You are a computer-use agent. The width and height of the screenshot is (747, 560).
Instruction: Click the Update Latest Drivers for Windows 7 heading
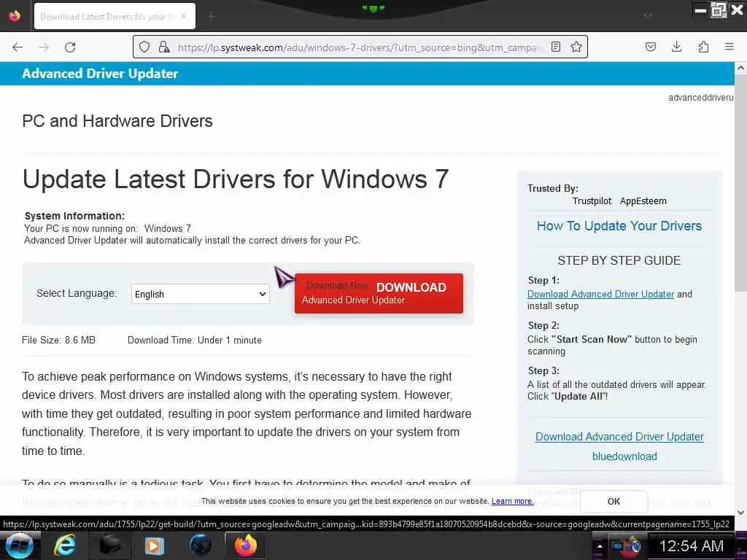pyautogui.click(x=236, y=179)
